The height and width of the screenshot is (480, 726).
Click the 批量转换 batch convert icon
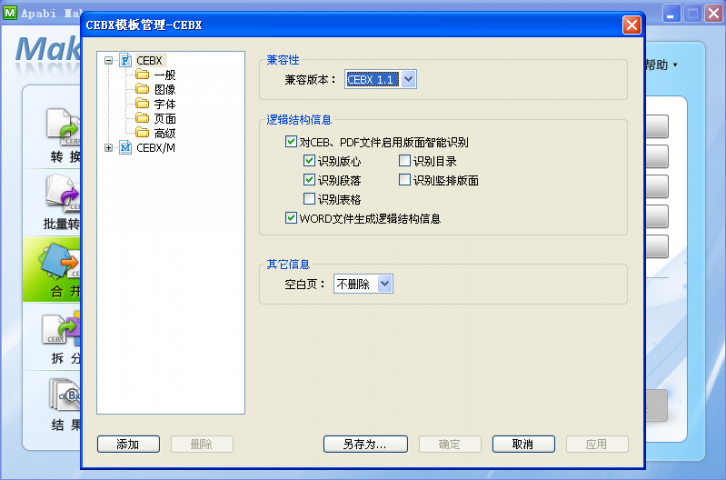60,192
